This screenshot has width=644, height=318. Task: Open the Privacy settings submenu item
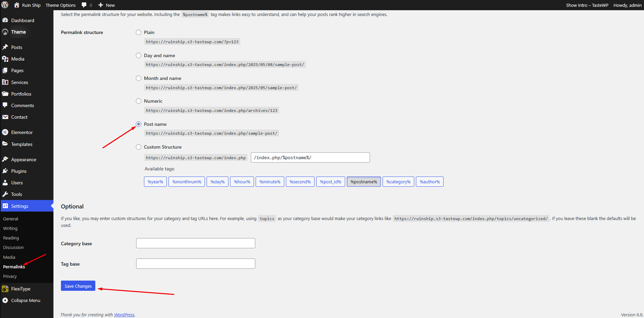click(10, 276)
